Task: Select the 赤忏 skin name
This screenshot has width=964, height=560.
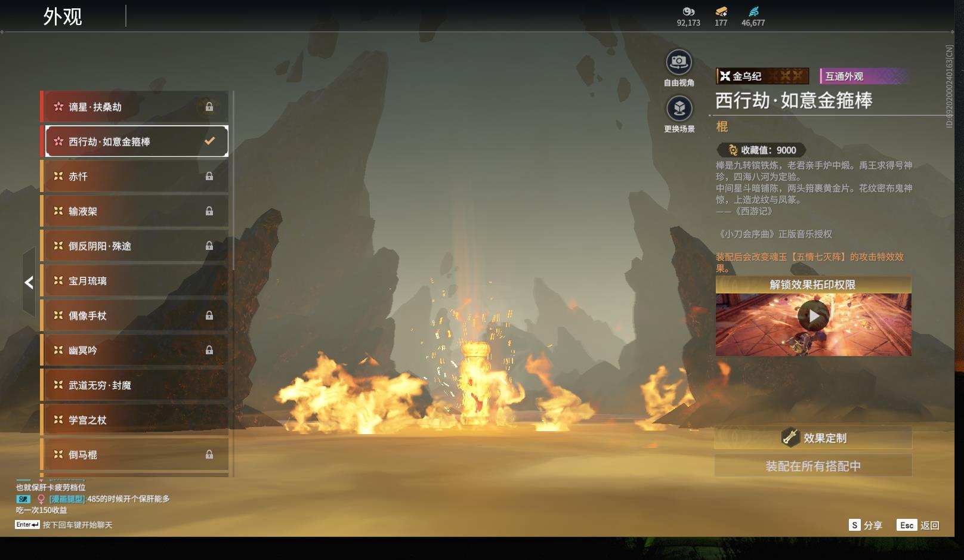Action: (x=78, y=177)
